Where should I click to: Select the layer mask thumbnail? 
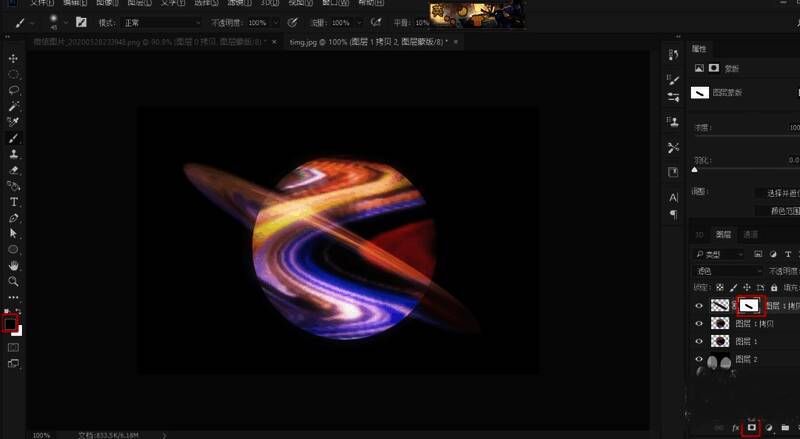pyautogui.click(x=748, y=306)
